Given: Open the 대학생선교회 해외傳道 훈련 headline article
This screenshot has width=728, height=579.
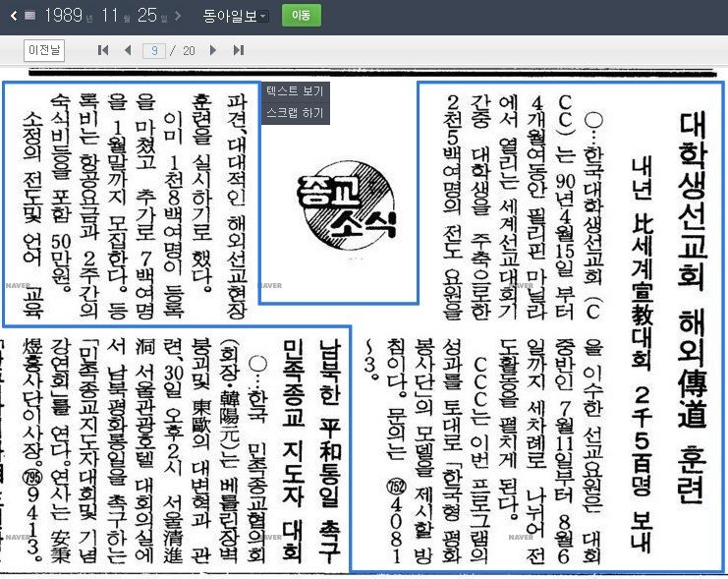Looking at the screenshot, I should [692, 307].
